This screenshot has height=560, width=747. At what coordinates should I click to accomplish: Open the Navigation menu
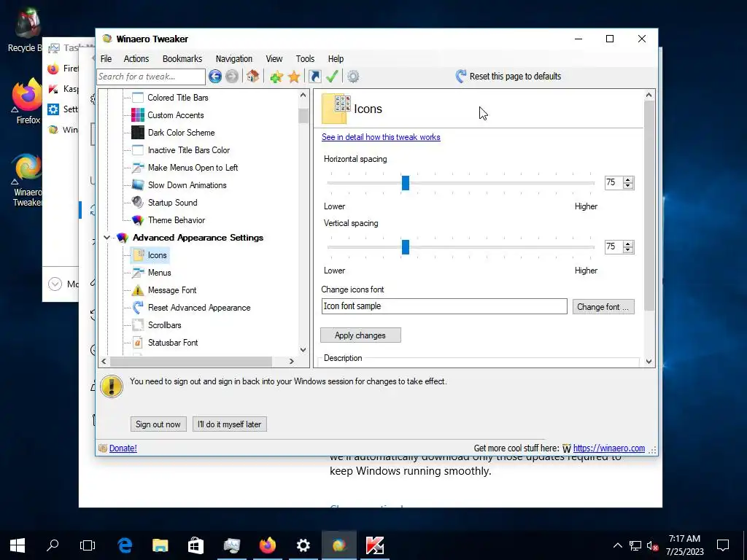coord(234,58)
